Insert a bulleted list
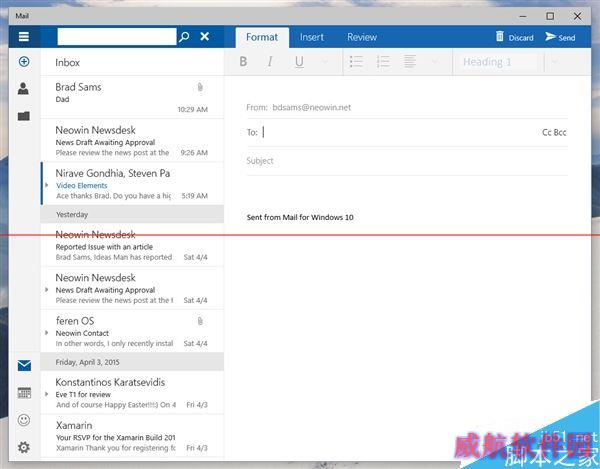The width and height of the screenshot is (600, 469). (x=356, y=62)
